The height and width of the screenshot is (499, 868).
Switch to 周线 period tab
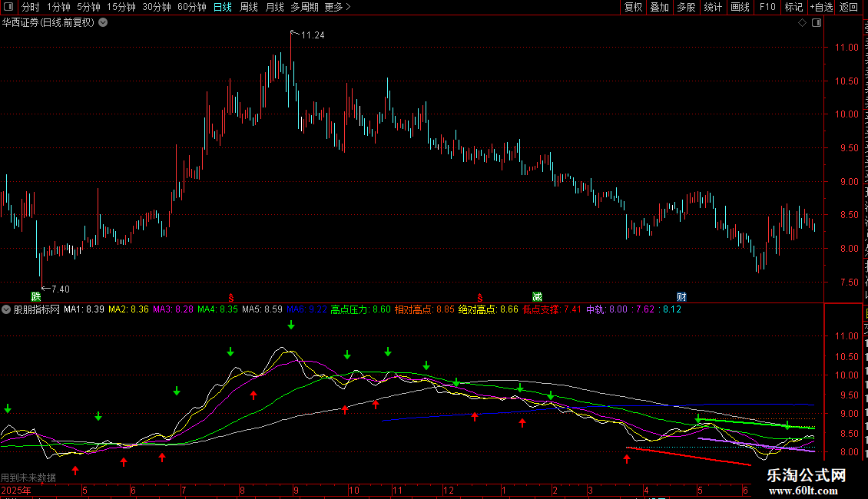coord(249,7)
